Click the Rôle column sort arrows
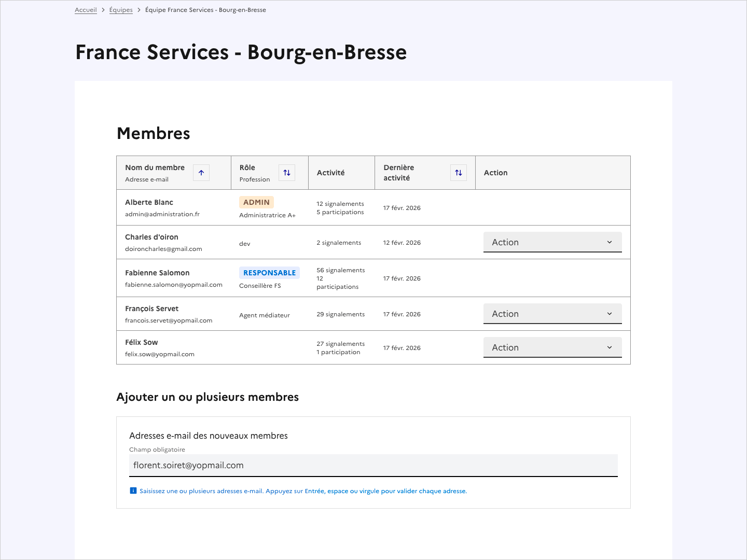 (x=287, y=173)
